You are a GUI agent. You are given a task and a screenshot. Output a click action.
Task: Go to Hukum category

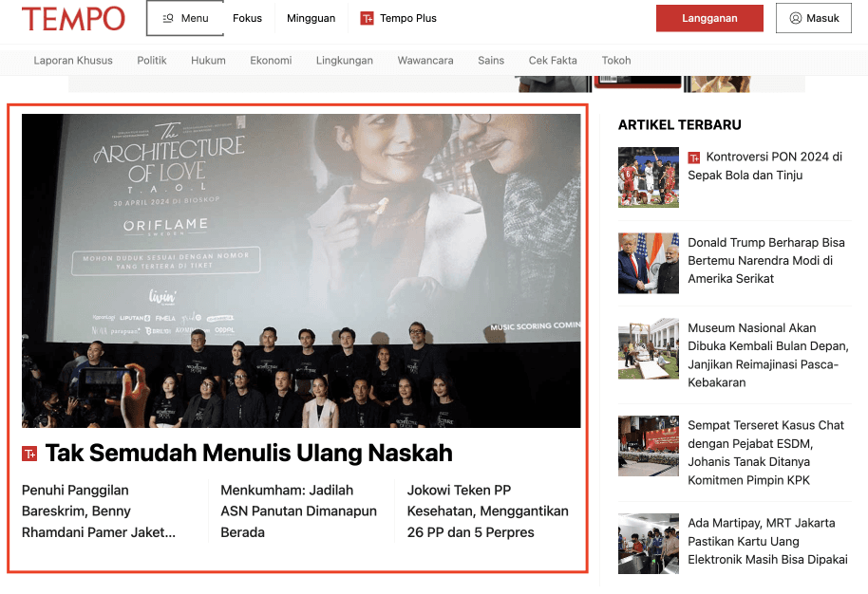(208, 61)
